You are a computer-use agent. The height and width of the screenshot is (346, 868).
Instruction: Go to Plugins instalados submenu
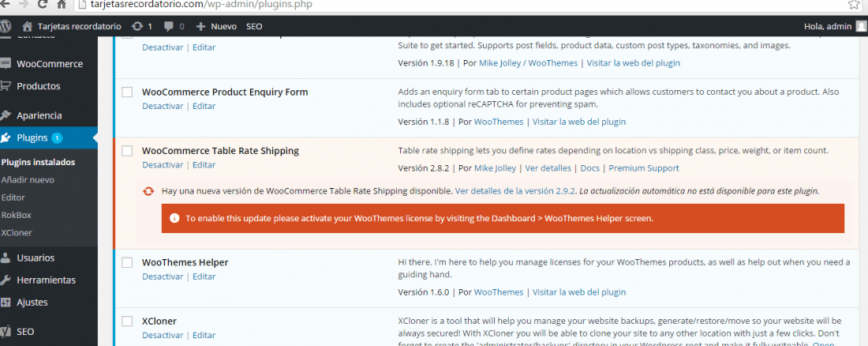click(38, 163)
